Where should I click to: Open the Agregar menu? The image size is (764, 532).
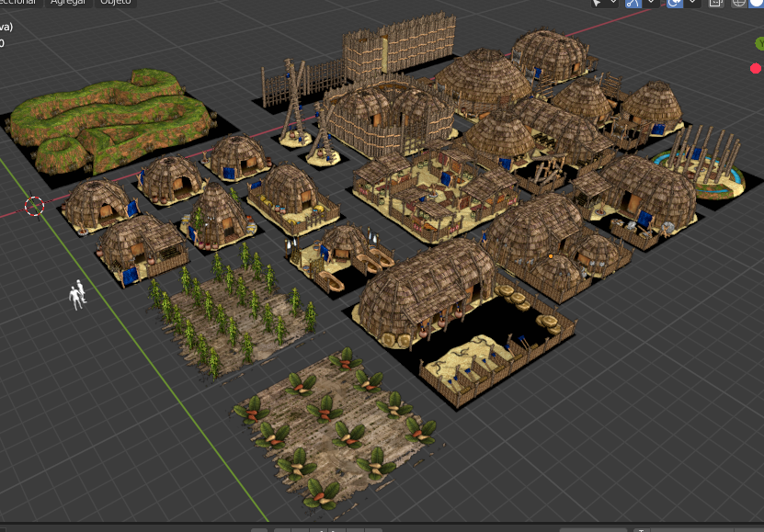click(70, 3)
